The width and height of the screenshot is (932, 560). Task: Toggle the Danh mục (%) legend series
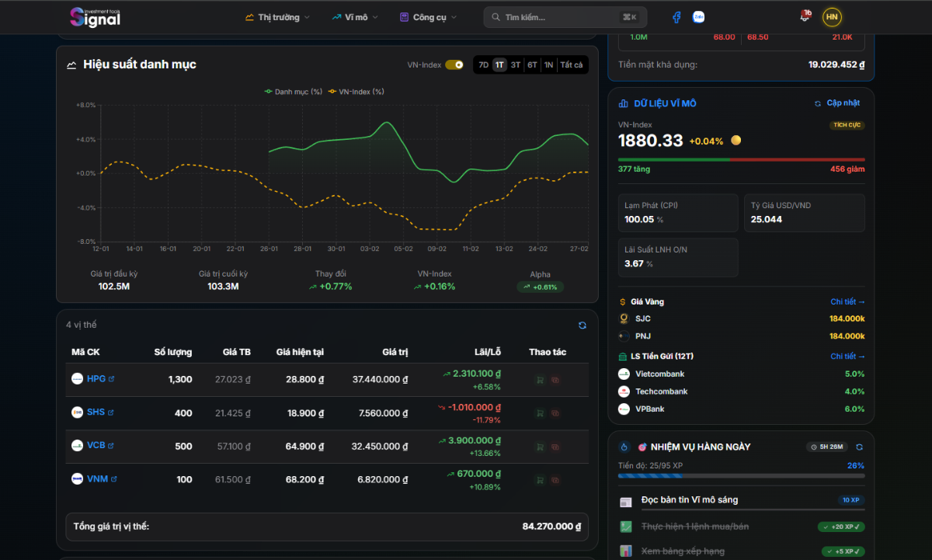pyautogui.click(x=293, y=92)
